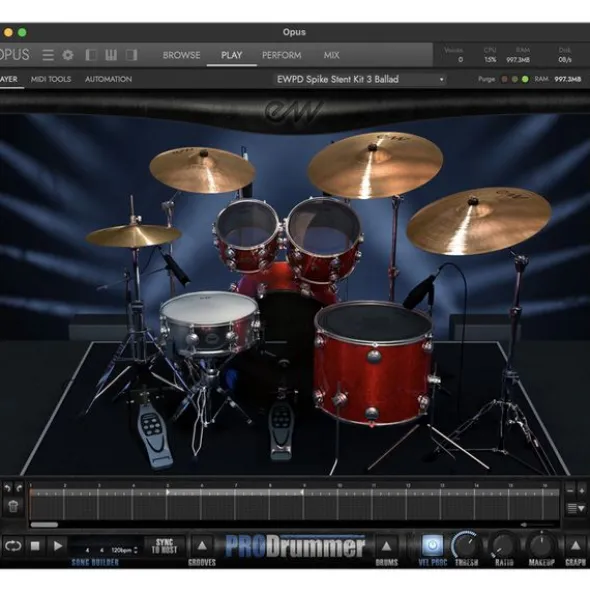The height and width of the screenshot is (591, 590).
Task: Click the bright green Purge indicator dot
Action: point(525,79)
